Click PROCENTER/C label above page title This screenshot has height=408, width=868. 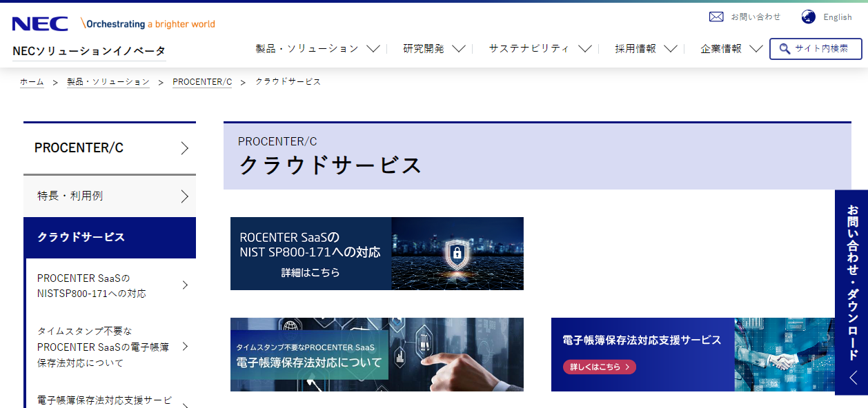pyautogui.click(x=277, y=141)
